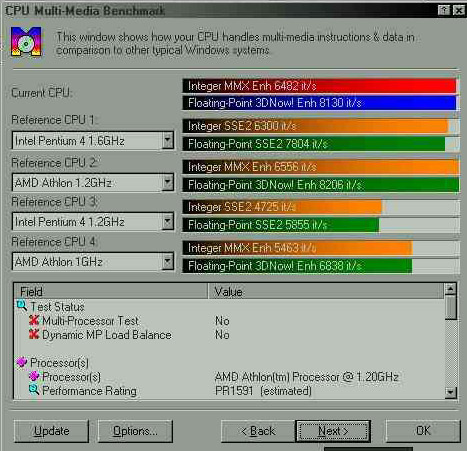Click the help question-mark button in title bar

[x=444, y=10]
